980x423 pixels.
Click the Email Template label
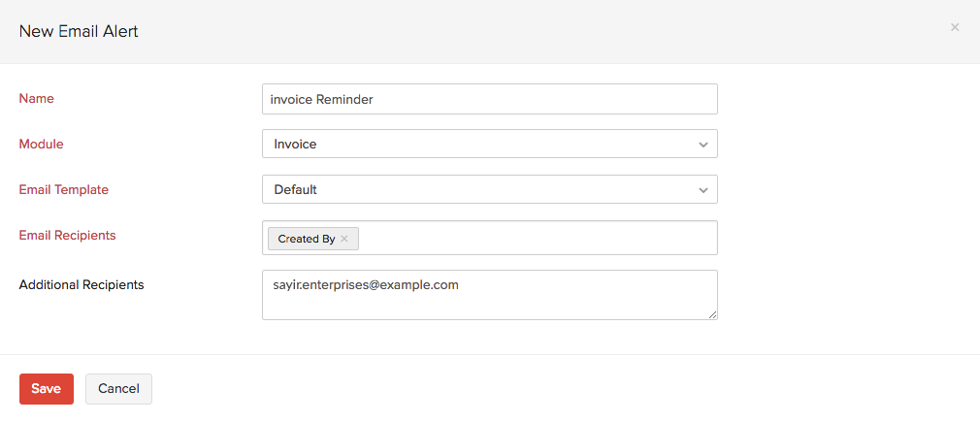[x=64, y=189]
